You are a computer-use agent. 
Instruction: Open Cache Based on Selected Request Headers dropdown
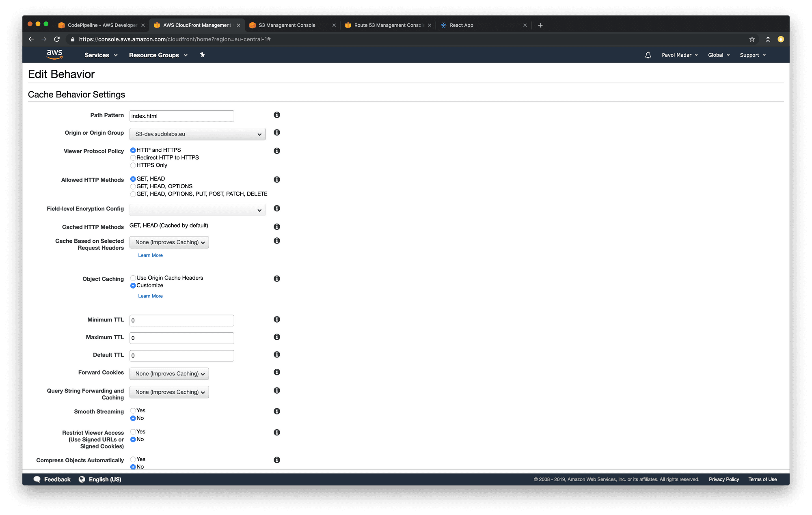tap(169, 242)
